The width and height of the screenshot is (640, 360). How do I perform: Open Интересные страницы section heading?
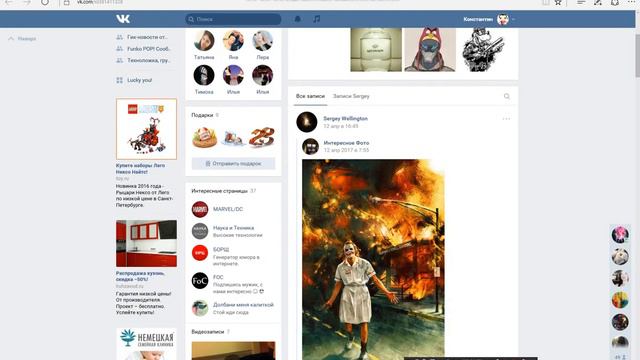pyautogui.click(x=220, y=191)
